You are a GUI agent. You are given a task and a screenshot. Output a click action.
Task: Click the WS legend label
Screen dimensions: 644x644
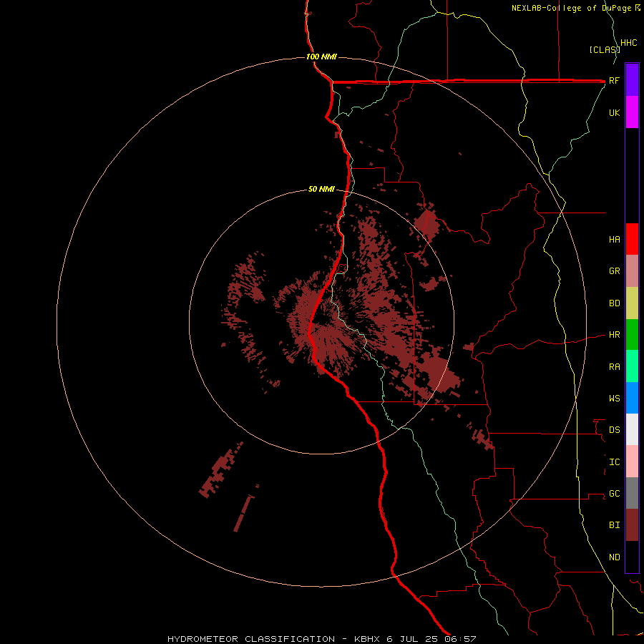point(614,398)
